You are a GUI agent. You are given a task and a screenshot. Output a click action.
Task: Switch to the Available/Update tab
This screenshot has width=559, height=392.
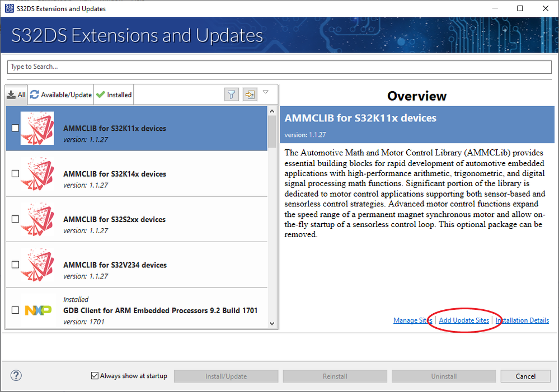61,95
